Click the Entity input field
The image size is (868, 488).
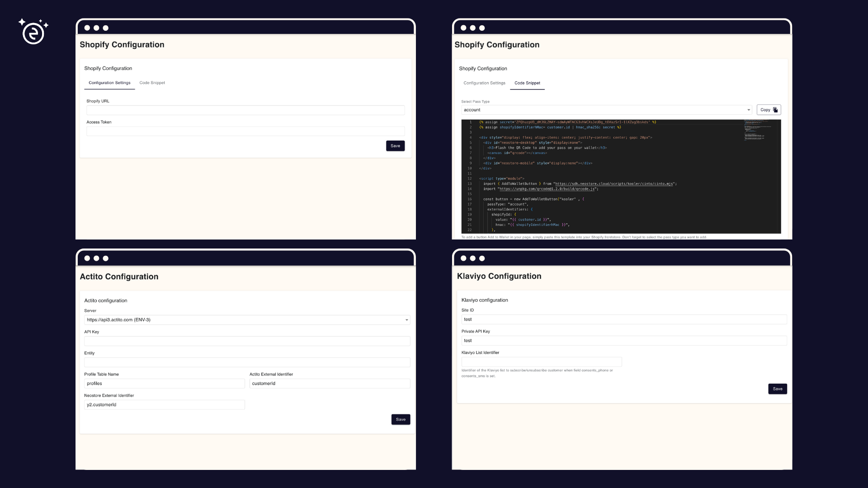(x=247, y=362)
